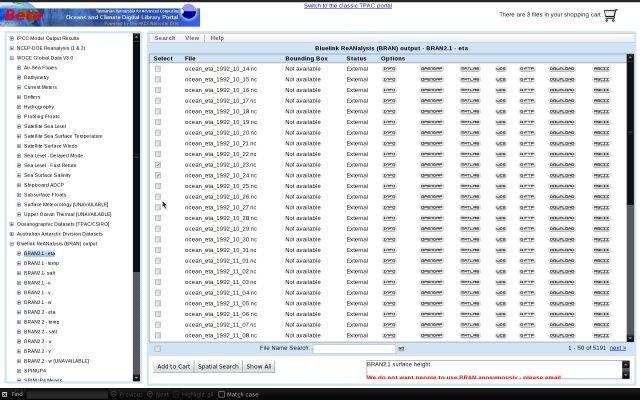Click file name ocean_eta_1992_10_27.nc
Viewport: 640px width, 400px height.
tap(220, 207)
